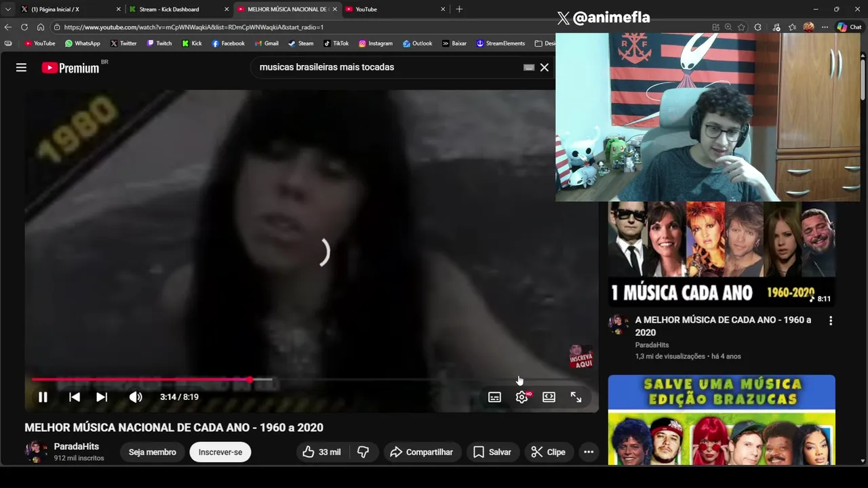The width and height of the screenshot is (868, 488).
Task: Open the Instagram bookmark
Action: click(x=375, y=43)
